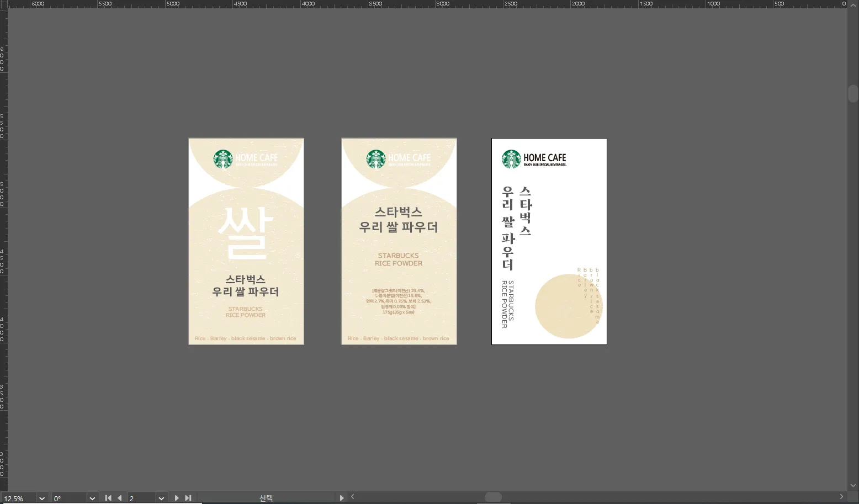Viewport: 859px width, 504px height.
Task: Click the horizontal scrollbar right arrow
Action: click(841, 497)
